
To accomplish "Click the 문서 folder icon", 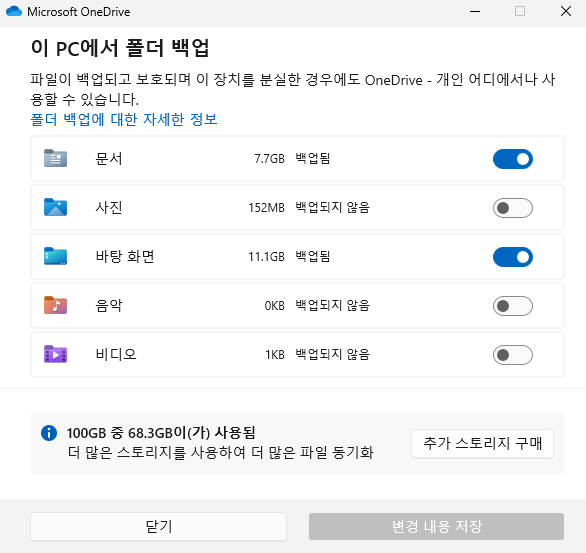I will 55,158.
